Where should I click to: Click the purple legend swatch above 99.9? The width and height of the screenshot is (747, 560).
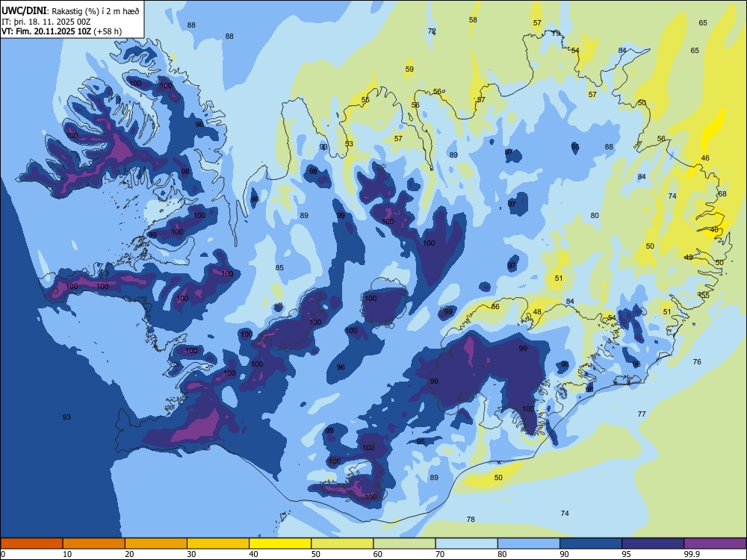(715, 544)
